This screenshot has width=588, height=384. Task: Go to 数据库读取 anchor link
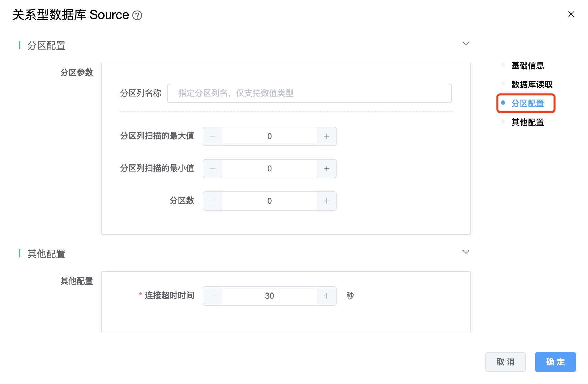pos(531,85)
